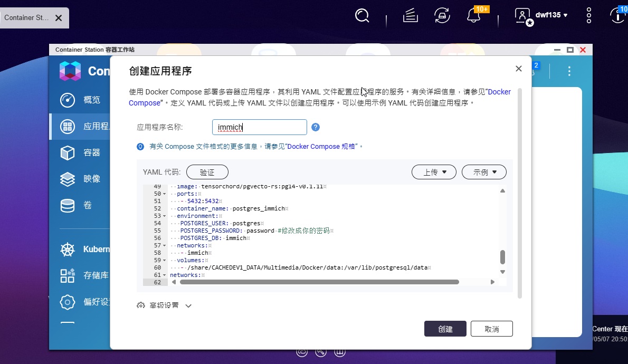Close the Container St... taskbar tab
This screenshot has width=628, height=364.
[x=59, y=18]
